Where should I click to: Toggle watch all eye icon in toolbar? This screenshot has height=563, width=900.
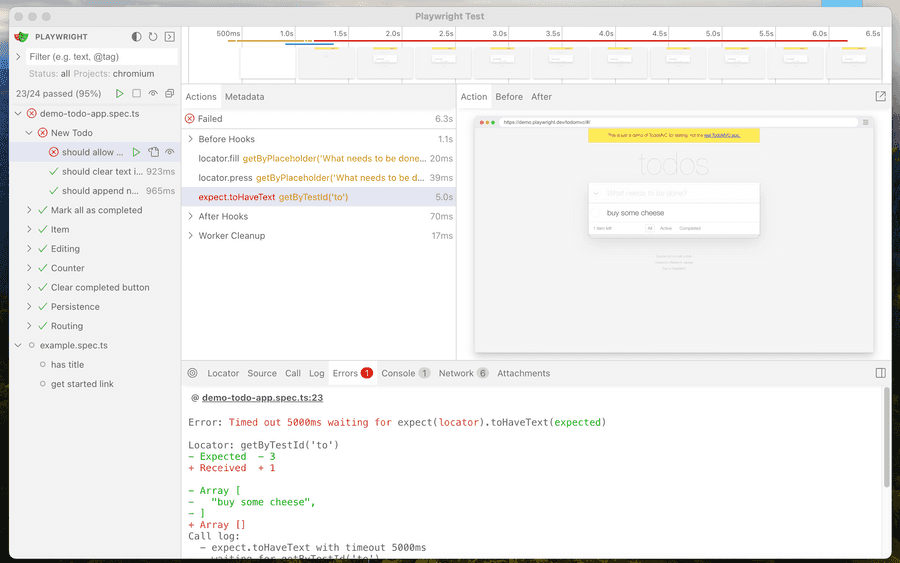[x=153, y=94]
